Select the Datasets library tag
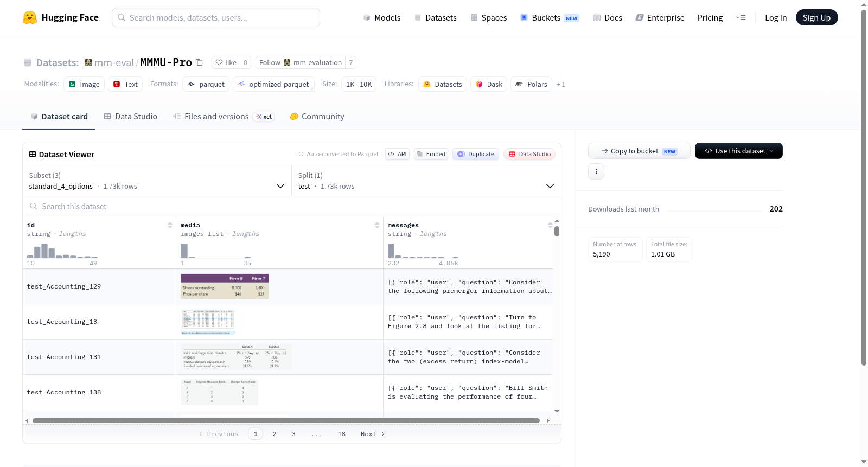868x467 pixels. [x=443, y=84]
